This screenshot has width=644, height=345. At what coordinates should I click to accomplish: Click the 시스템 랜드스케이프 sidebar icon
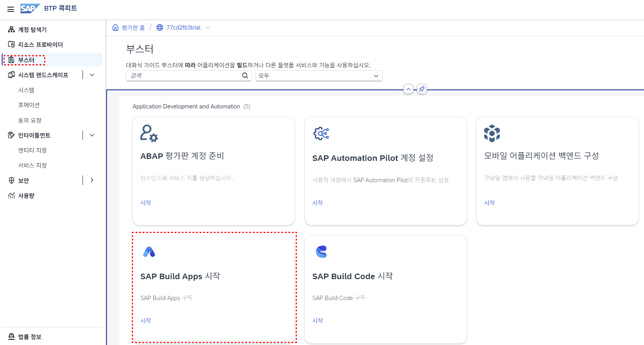[x=11, y=75]
